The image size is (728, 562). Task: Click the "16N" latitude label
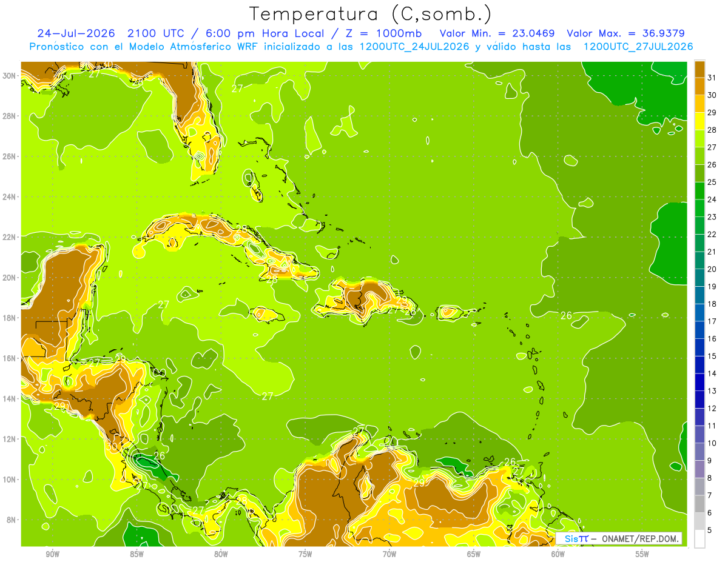pyautogui.click(x=10, y=358)
